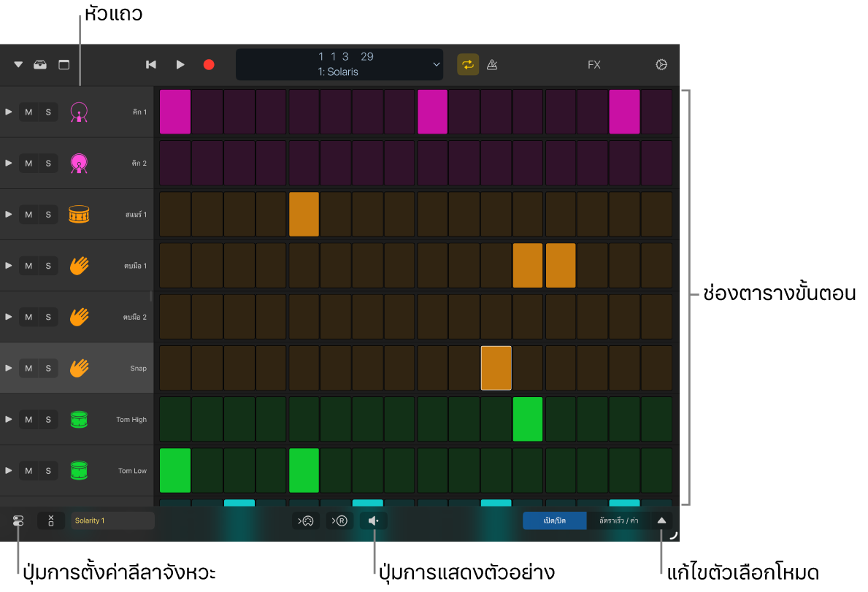868x592 pixels.
Task: Open the navigation triangle menu at top left
Action: point(18,64)
